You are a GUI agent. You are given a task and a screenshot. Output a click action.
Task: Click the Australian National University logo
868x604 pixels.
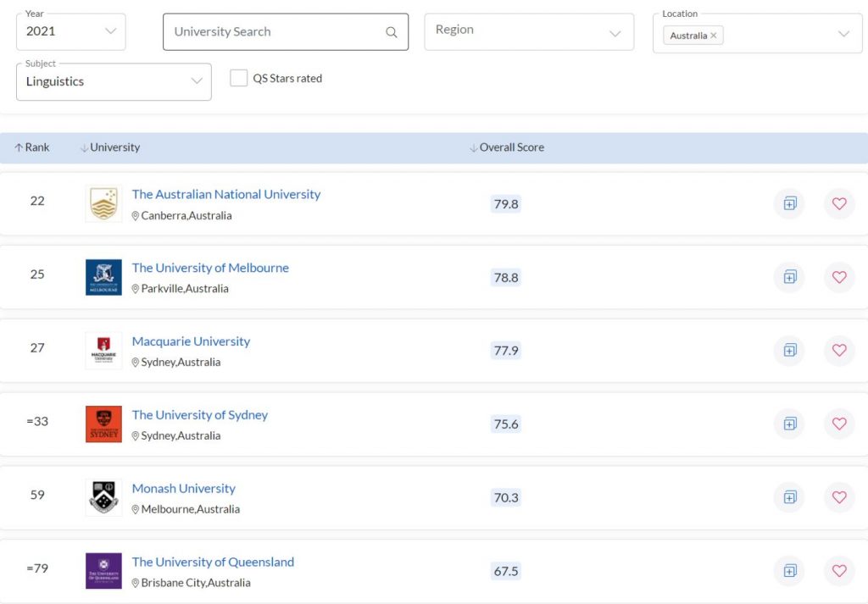click(x=103, y=203)
